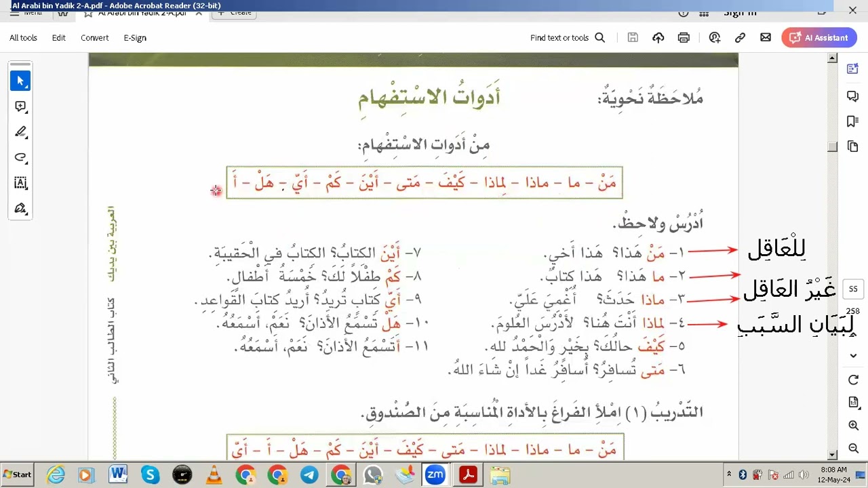868x488 pixels.
Task: Open the Windows Start menu
Action: (18, 474)
